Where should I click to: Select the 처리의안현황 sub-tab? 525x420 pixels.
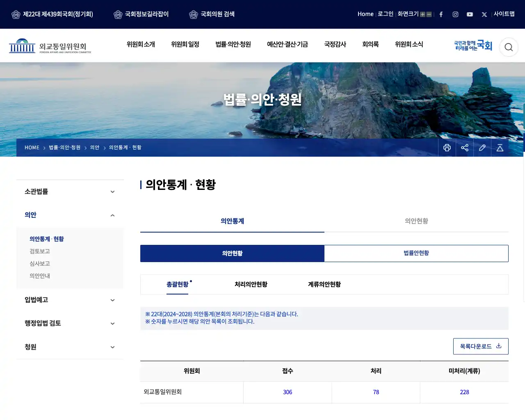pyautogui.click(x=251, y=284)
